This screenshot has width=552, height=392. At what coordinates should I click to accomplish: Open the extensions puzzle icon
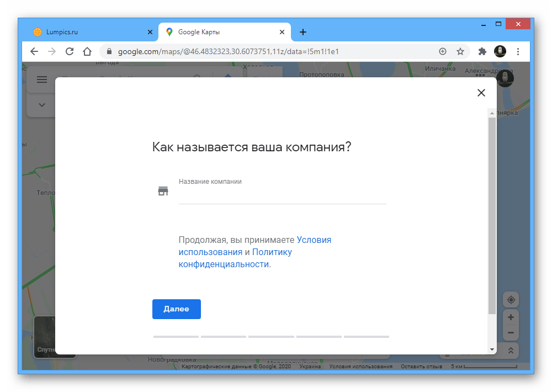point(482,51)
